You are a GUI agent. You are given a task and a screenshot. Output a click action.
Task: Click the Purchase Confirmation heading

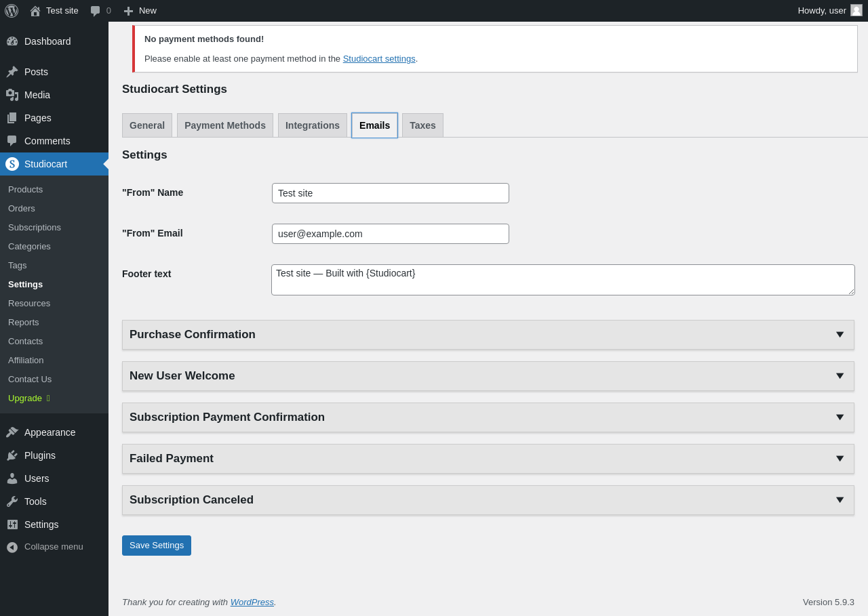point(193,335)
